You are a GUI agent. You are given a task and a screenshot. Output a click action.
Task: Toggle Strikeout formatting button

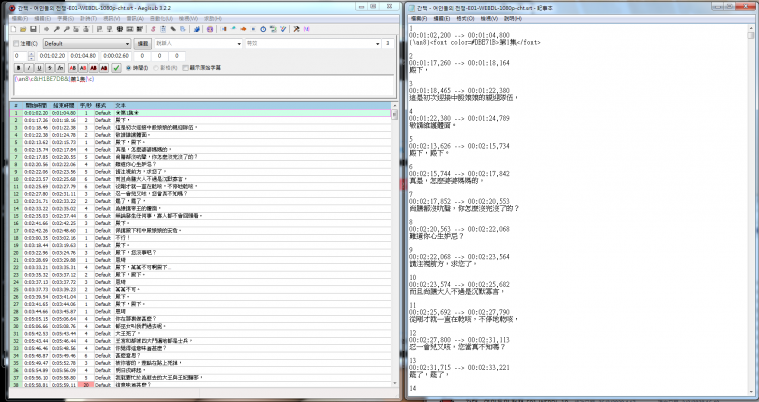point(49,68)
